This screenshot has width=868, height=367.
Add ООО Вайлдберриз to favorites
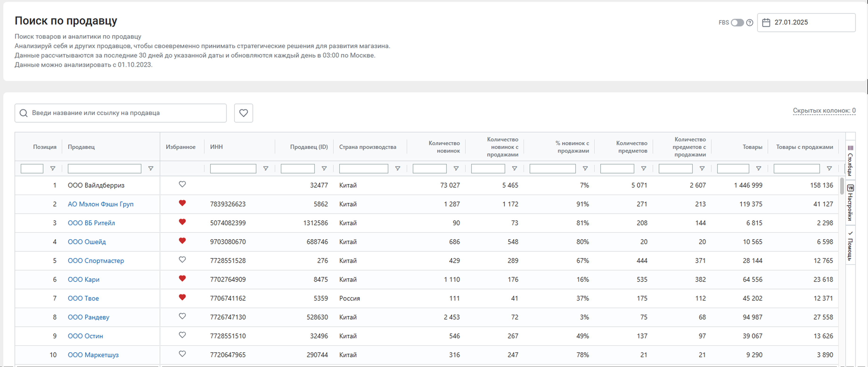pos(182,184)
